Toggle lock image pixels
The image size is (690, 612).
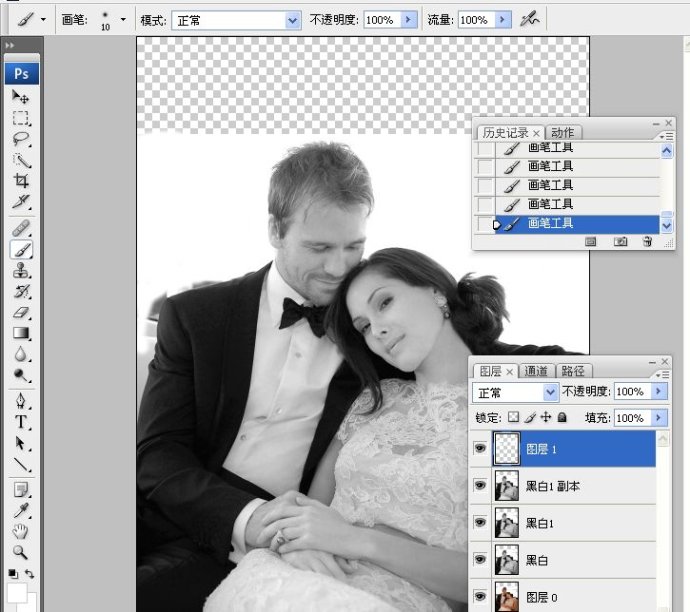(530, 417)
